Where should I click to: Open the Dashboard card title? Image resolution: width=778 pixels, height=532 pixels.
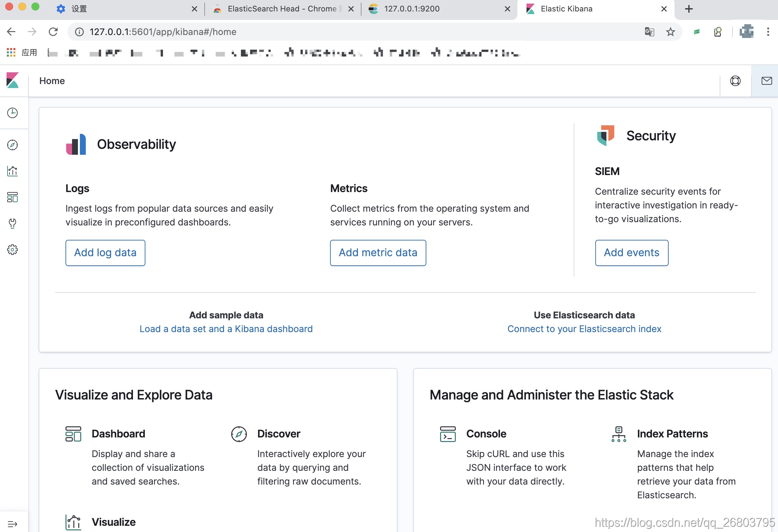pos(119,434)
